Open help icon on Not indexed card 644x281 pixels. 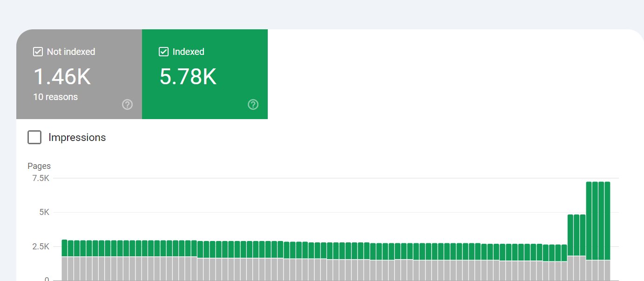tap(127, 104)
